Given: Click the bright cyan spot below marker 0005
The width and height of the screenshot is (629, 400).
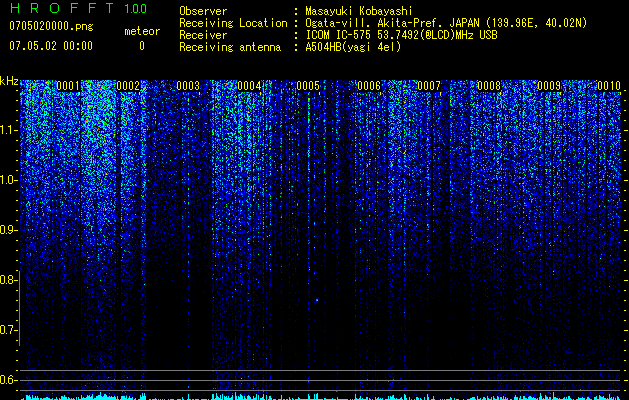Looking at the screenshot, I should click(317, 300).
